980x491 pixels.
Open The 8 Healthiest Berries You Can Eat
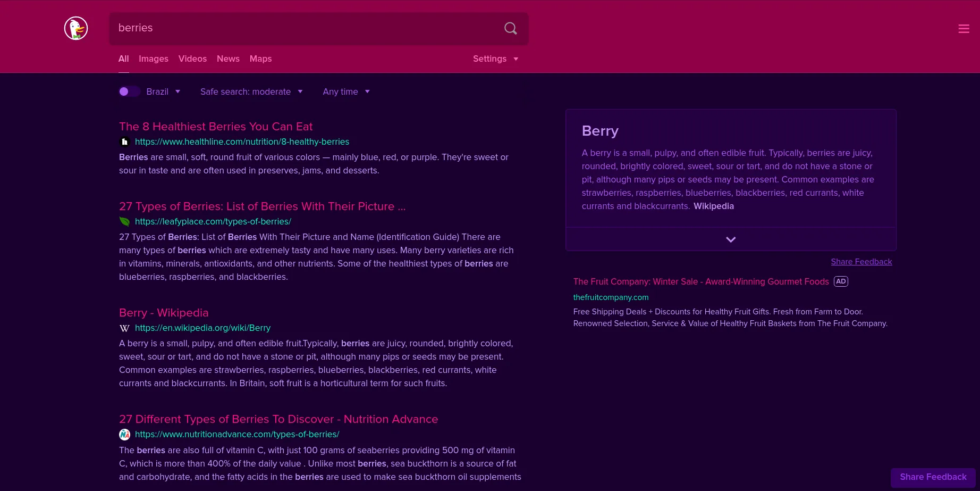216,127
